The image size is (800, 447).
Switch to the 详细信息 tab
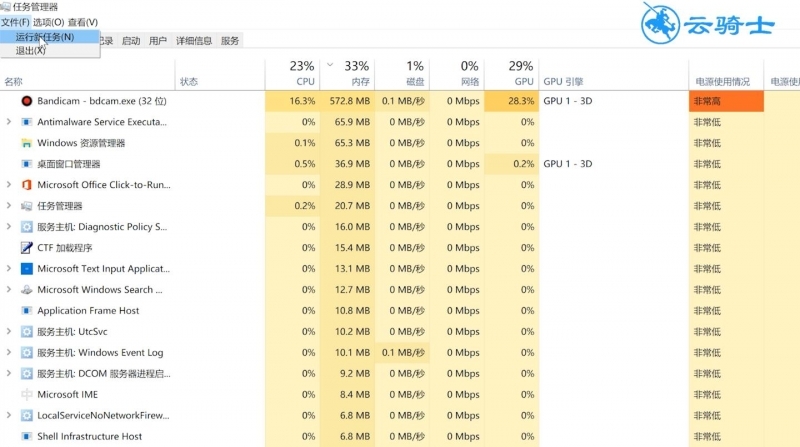coord(194,41)
